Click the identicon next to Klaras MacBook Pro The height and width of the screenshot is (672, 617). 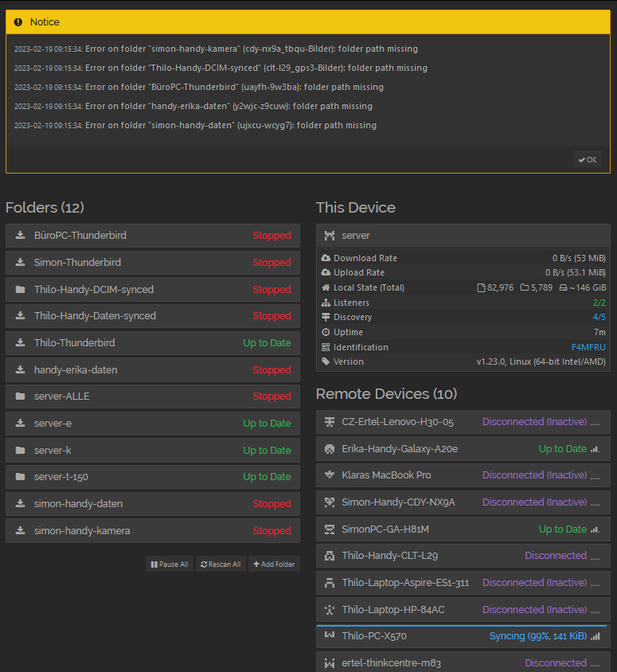coord(330,475)
